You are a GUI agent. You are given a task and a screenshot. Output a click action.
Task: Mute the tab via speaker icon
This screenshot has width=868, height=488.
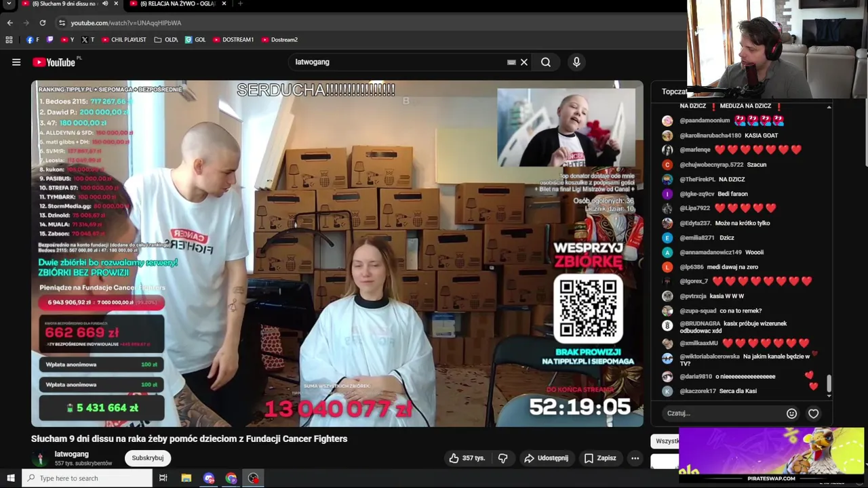104,4
